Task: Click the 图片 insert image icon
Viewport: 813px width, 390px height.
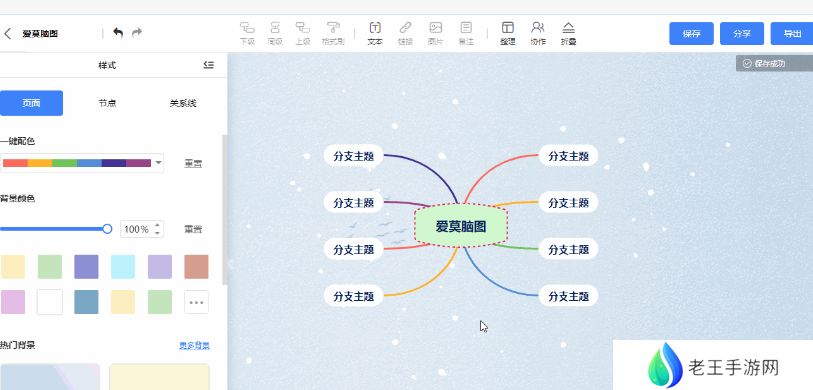Action: coord(436,33)
